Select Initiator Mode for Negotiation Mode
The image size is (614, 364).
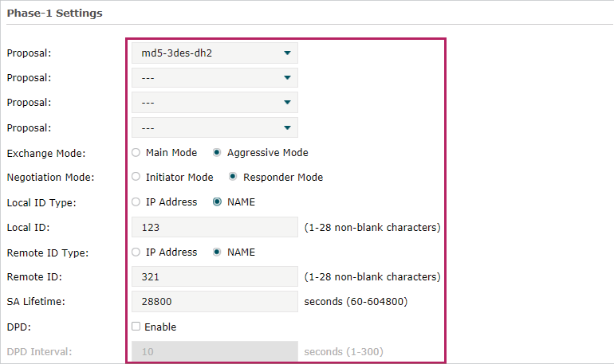(x=137, y=177)
